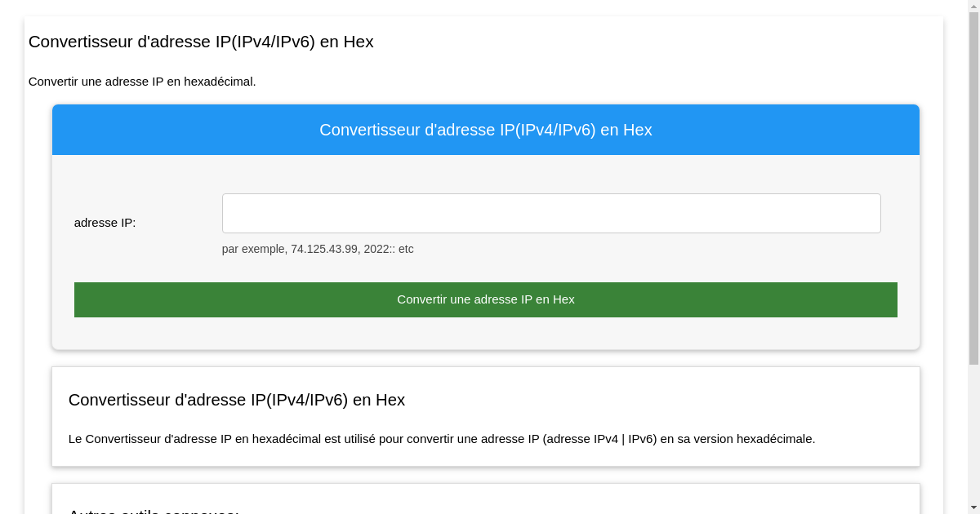This screenshot has height=514, width=980.
Task: Click the blue Convertisseur d'adresse IP header
Action: point(485,130)
